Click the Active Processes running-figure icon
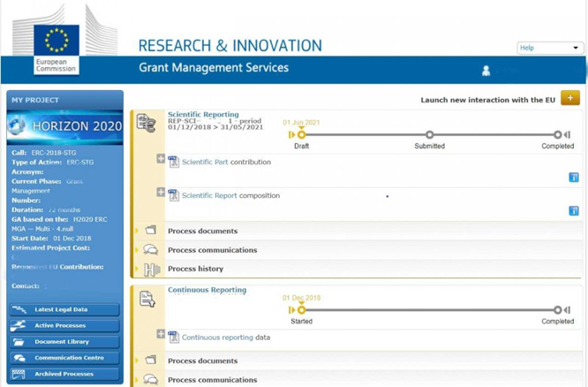Image resolution: width=588 pixels, height=387 pixels. (19, 325)
